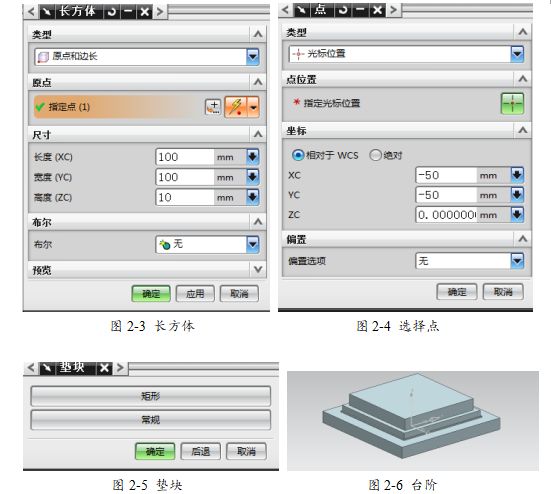Click the ZC coordinate field

pyautogui.click(x=446, y=215)
